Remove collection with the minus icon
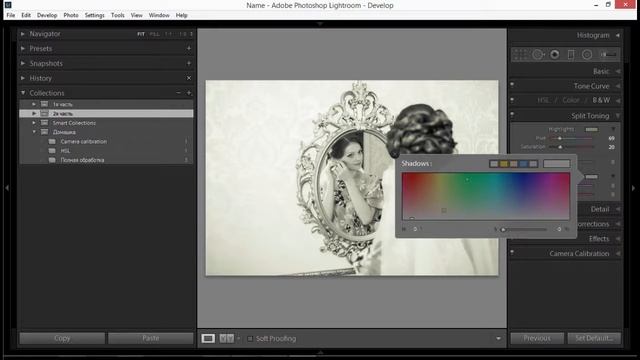The width and height of the screenshot is (640, 360). tap(178, 93)
